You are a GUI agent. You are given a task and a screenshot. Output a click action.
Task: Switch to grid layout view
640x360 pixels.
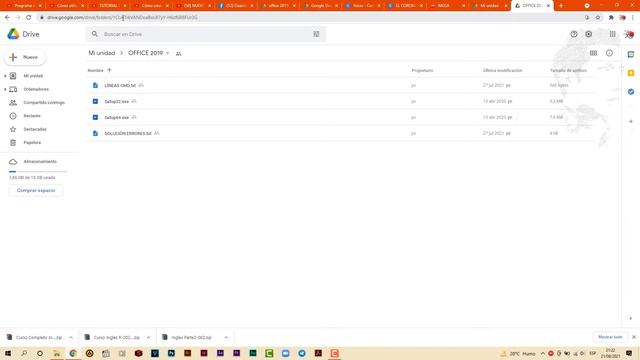click(593, 53)
